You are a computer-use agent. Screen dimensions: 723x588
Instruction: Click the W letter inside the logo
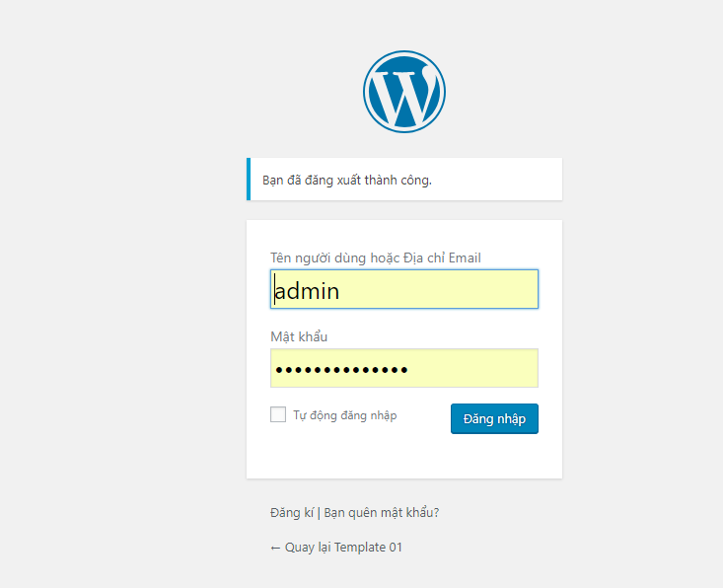[404, 97]
